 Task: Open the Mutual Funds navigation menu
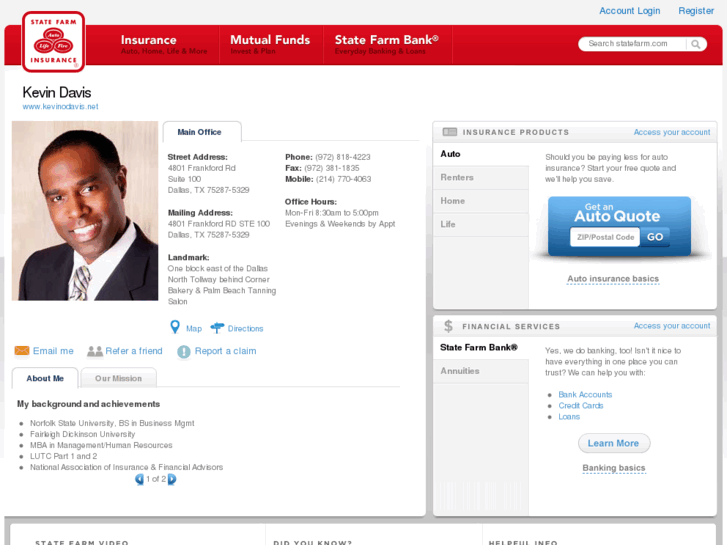[270, 45]
